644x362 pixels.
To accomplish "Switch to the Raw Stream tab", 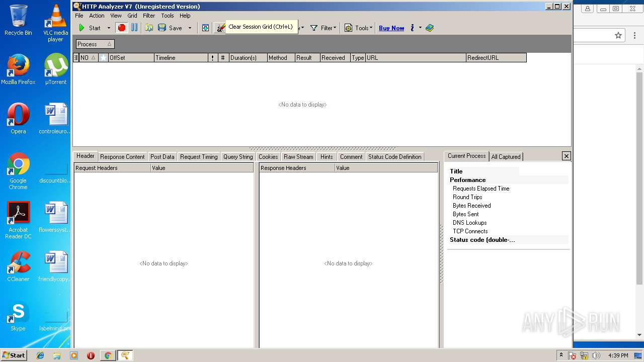I will [x=298, y=157].
